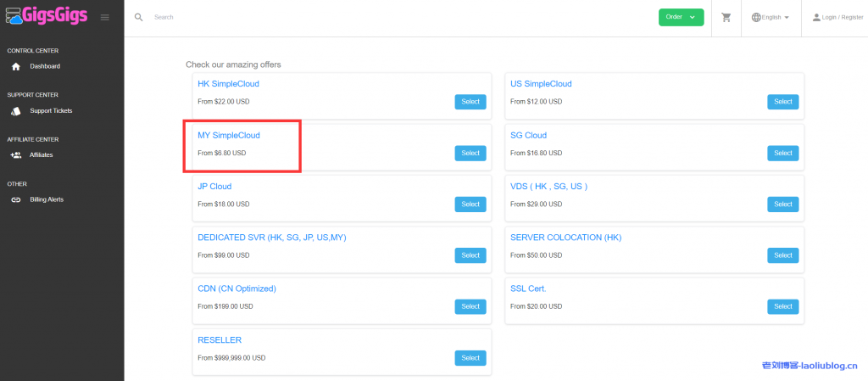Select the MY SimpleCloud offer
Image resolution: width=868 pixels, height=381 pixels.
(x=470, y=153)
